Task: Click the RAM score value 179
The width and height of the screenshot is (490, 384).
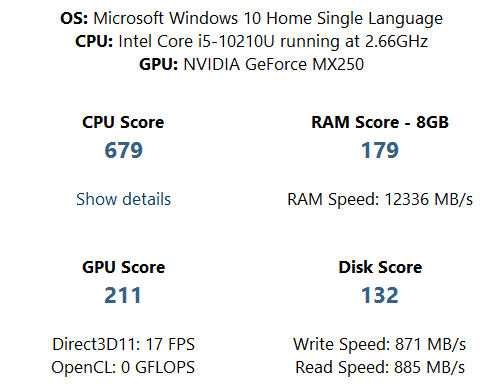Action: coord(380,150)
